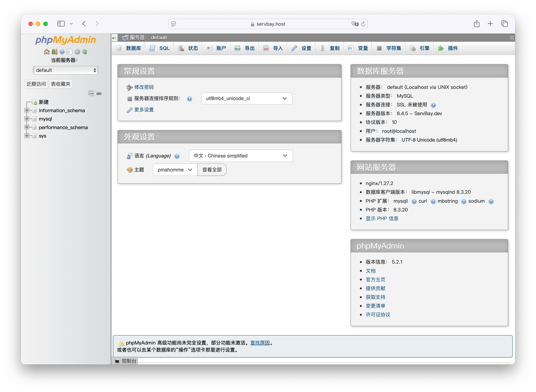The width and height of the screenshot is (536, 392).
Task: Open phpMyAdmin documentation blue question icon in sidebar
Action: pos(62,52)
